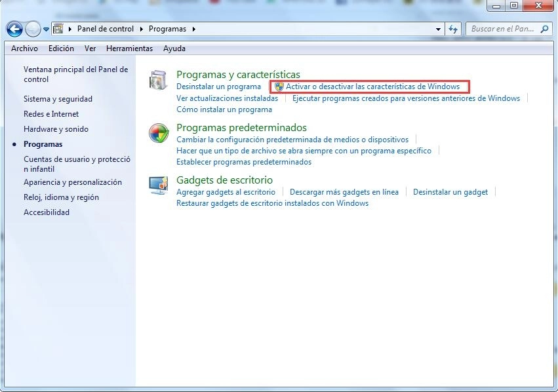Open Programas y características heading
The image size is (558, 392).
tap(239, 74)
